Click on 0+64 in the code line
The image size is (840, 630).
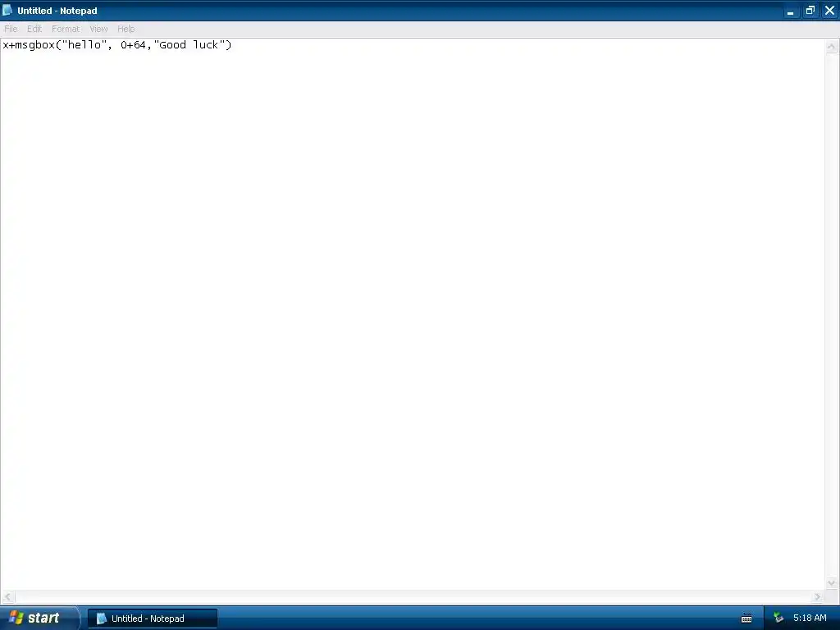(133, 45)
